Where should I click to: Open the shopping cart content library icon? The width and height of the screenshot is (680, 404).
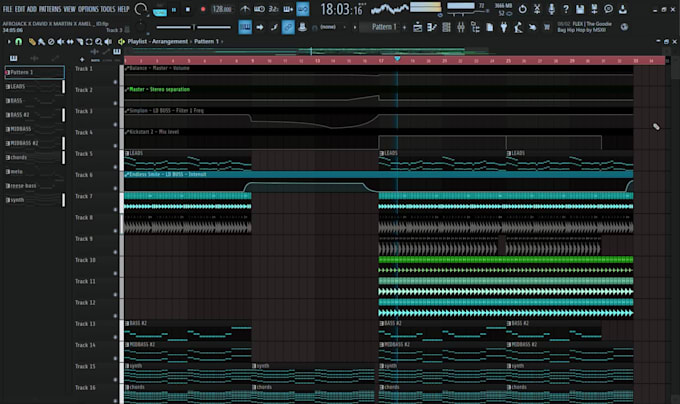[547, 27]
